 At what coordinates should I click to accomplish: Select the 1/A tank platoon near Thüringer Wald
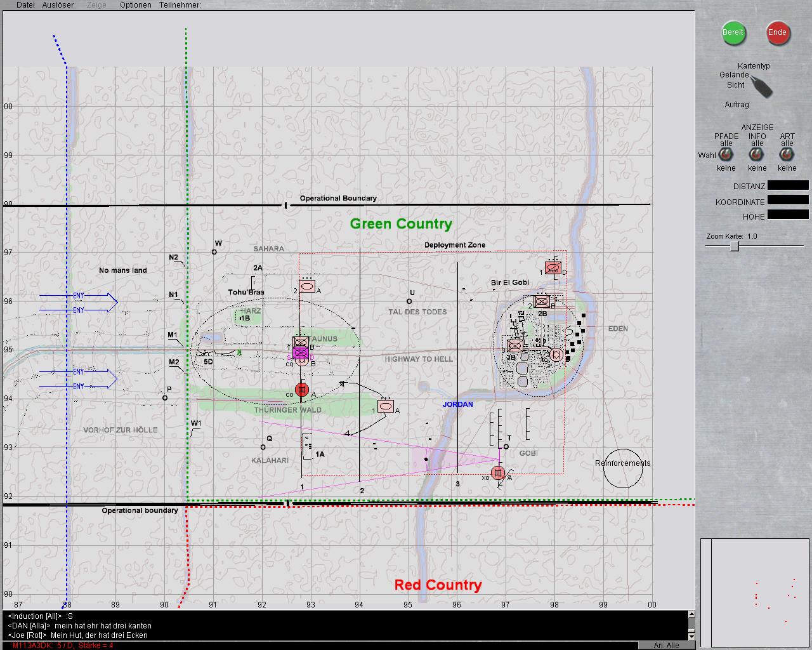coord(386,406)
